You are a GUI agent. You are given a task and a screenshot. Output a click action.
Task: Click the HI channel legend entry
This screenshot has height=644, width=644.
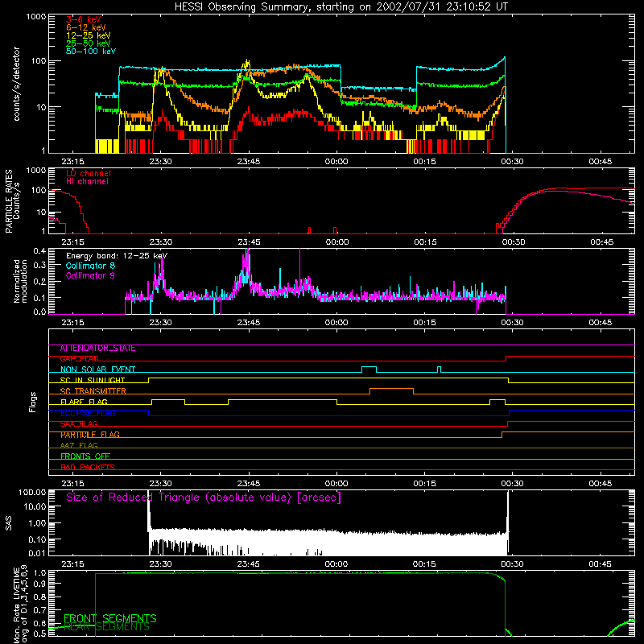tap(87, 181)
